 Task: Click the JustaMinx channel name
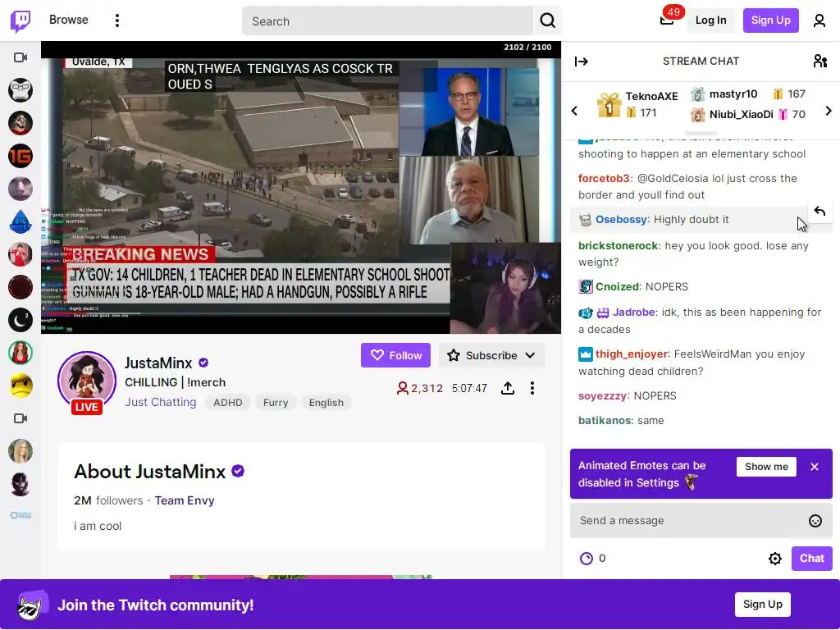tap(158, 363)
